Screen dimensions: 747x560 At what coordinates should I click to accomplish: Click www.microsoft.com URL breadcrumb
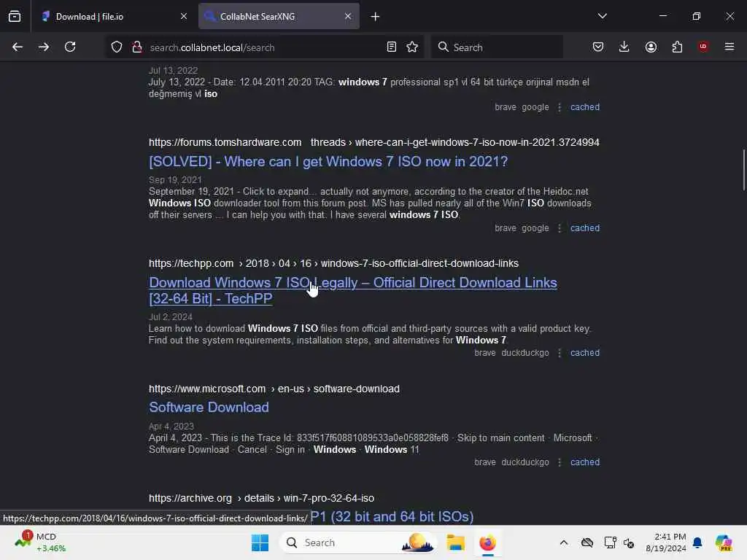[274, 389]
